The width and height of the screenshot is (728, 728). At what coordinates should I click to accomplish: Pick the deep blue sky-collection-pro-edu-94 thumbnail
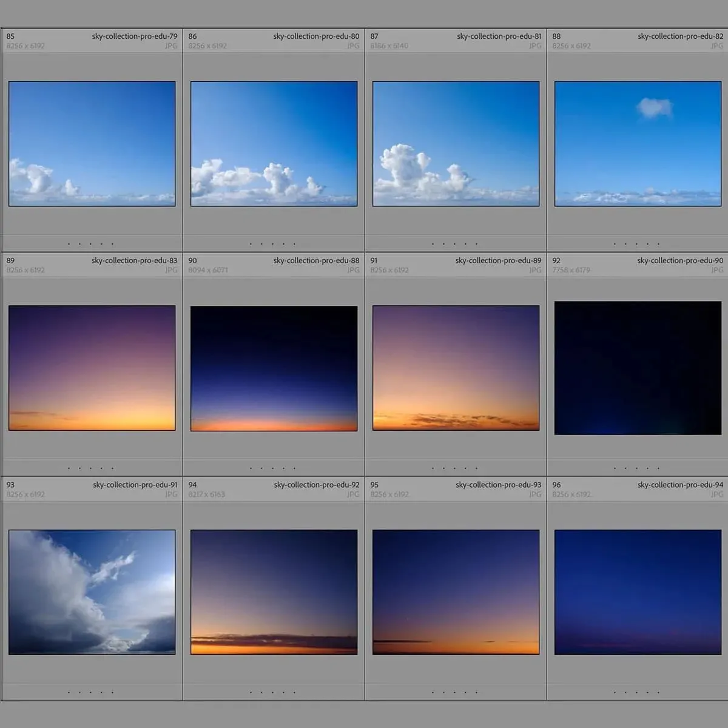point(638,592)
